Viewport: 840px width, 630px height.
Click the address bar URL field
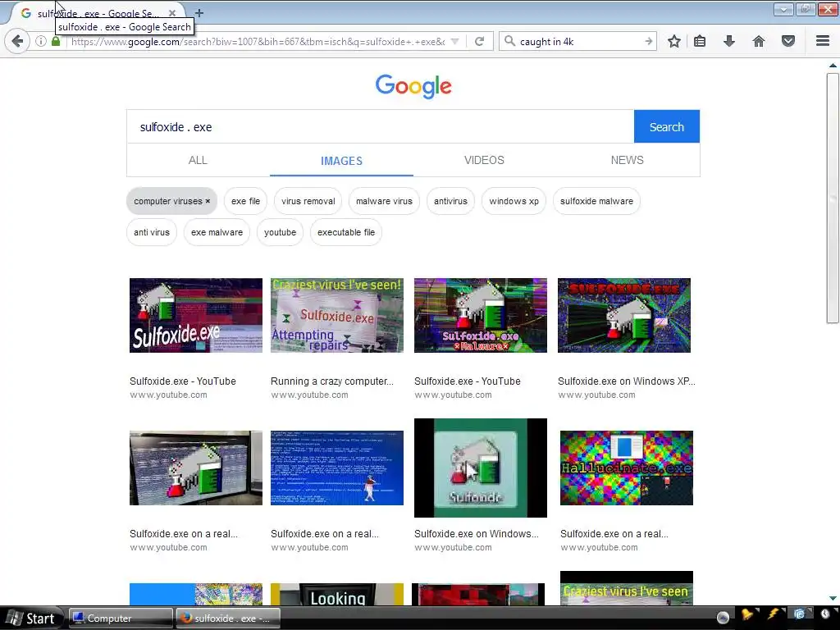tap(257, 41)
